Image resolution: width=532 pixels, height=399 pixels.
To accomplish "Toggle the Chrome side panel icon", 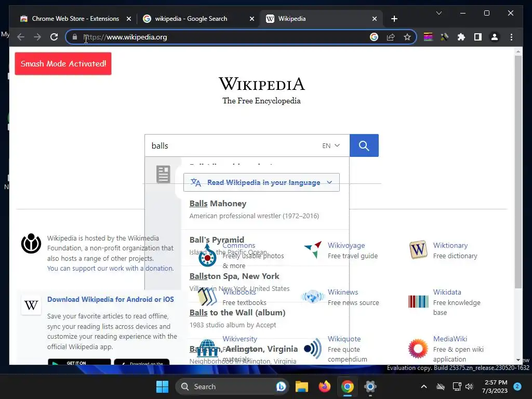I will pos(478,37).
